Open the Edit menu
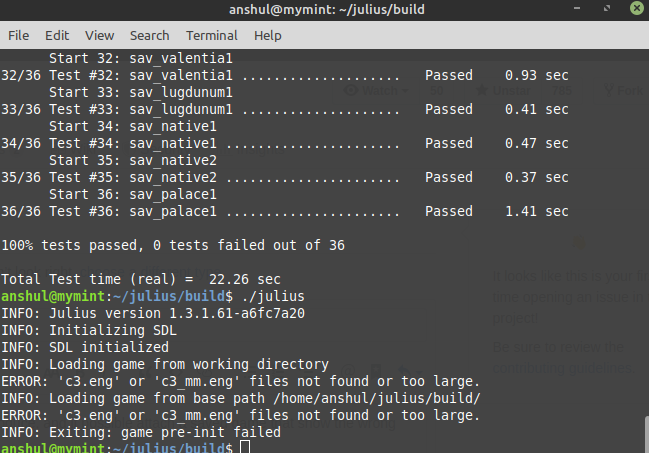The height and width of the screenshot is (453, 649). (x=57, y=36)
